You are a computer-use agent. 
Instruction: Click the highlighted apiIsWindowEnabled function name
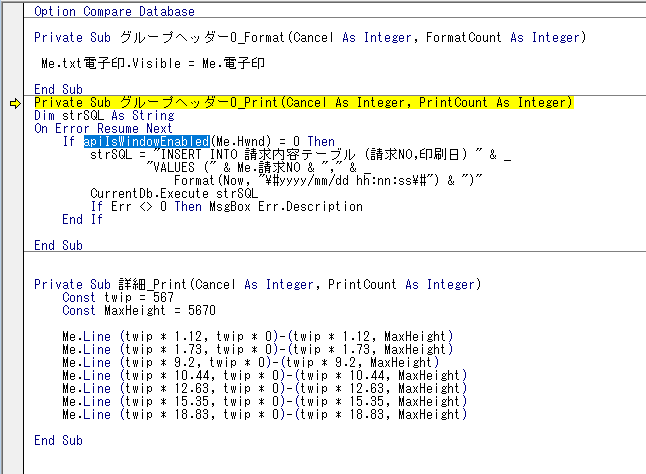[x=147, y=142]
